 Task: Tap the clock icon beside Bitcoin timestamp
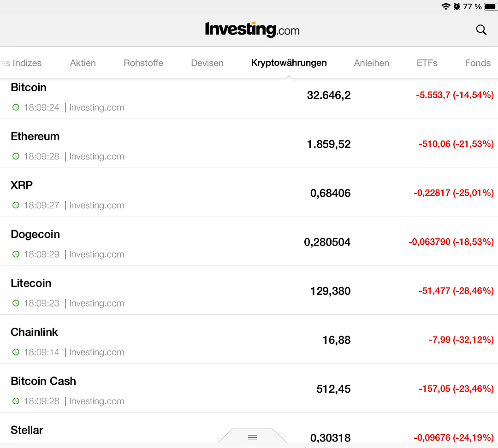[16, 107]
